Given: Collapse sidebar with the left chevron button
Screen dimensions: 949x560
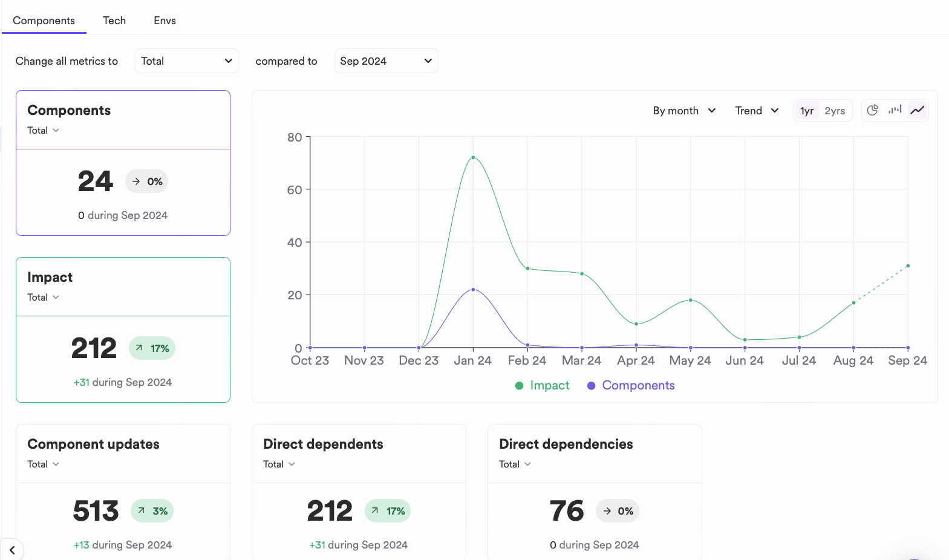Looking at the screenshot, I should point(12,550).
